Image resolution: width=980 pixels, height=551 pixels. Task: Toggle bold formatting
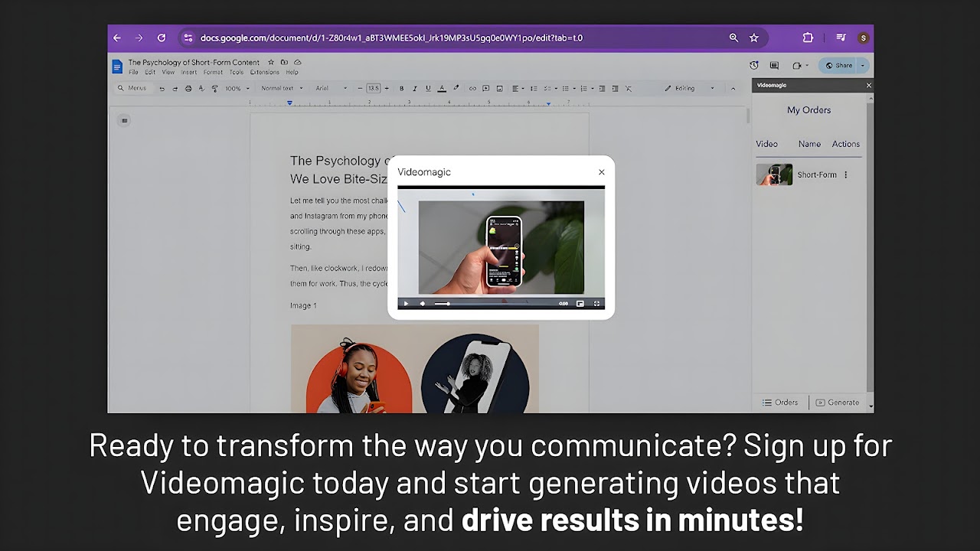click(402, 89)
